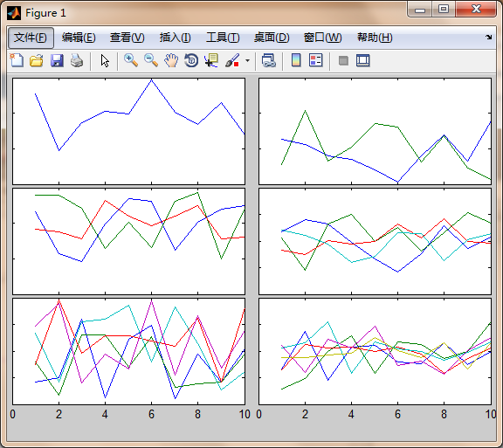Select the Brush data tool
The width and height of the screenshot is (503, 448).
(x=232, y=60)
